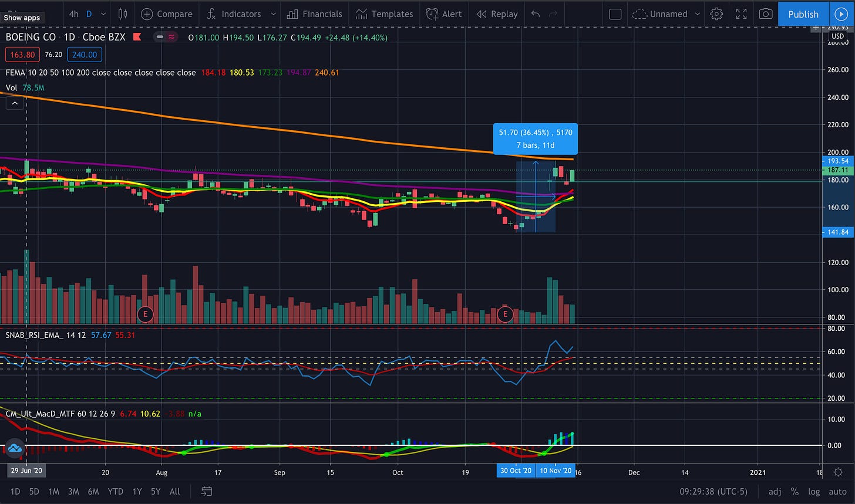Image resolution: width=855 pixels, height=504 pixels.
Task: Toggle log scale
Action: coord(813,492)
